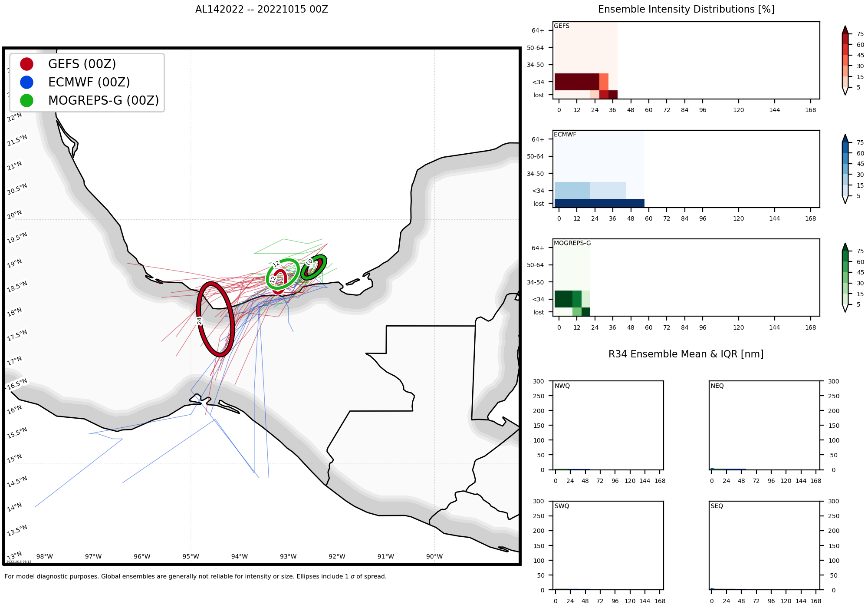Viewport: 868px width, 608px height.
Task: Click inside the NWQ radius chart
Action: coord(608,426)
